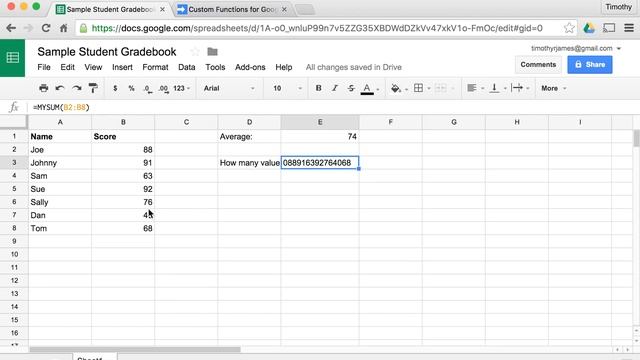Open the Insert menu

[122, 67]
